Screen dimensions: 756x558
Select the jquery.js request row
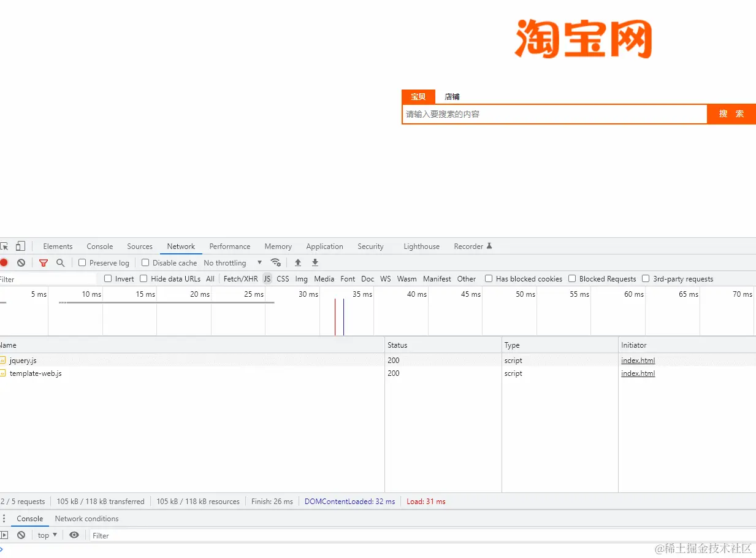point(378,361)
